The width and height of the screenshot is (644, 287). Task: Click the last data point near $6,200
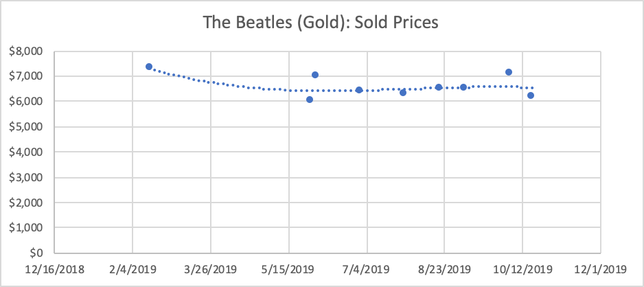pos(531,95)
